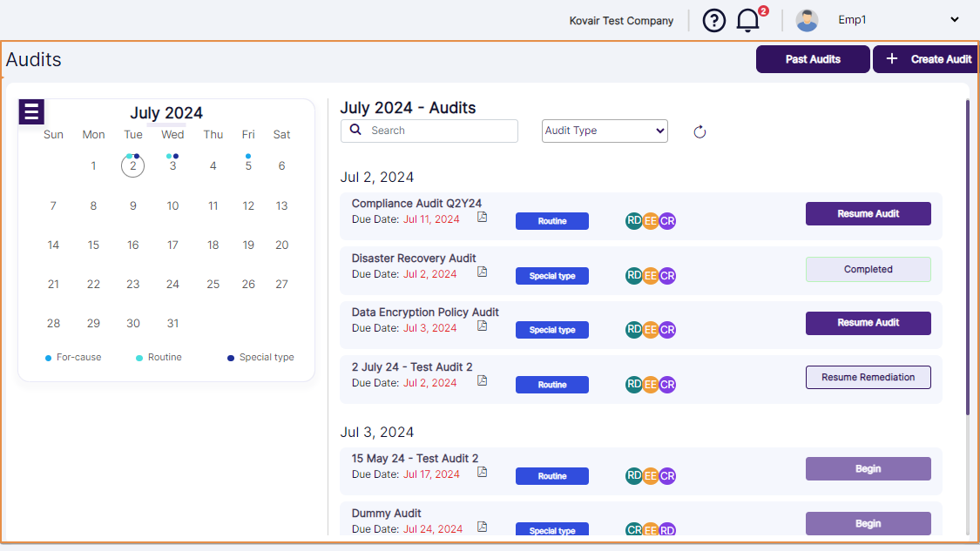Click the RD avatar on Disaster Recovery Audit

pos(633,275)
